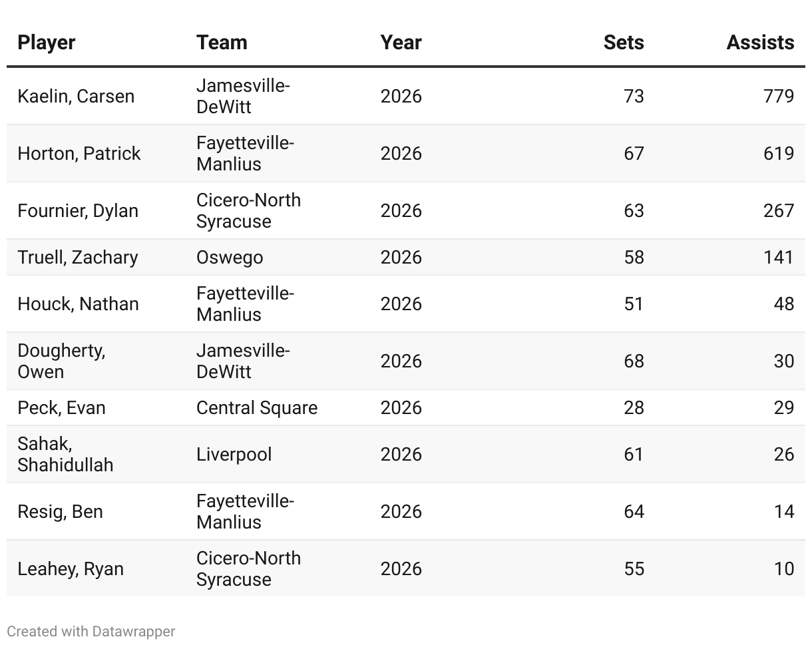This screenshot has height=647, width=812.
Task: Click the Central Square team cell
Action: [257, 407]
